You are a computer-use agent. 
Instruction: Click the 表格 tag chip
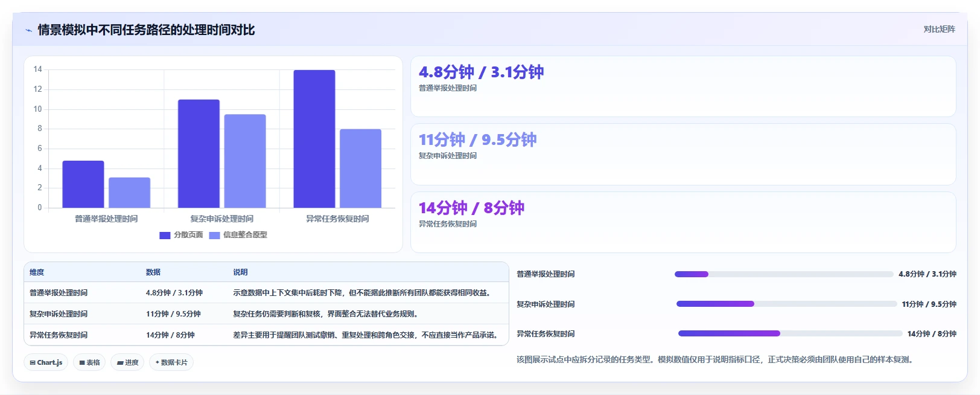[89, 362]
